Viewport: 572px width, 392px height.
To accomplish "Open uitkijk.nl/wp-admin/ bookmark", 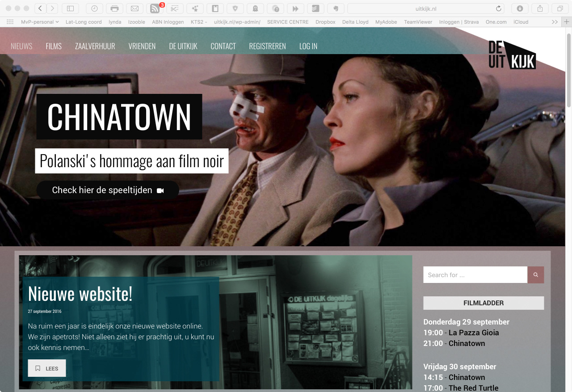I will [237, 22].
